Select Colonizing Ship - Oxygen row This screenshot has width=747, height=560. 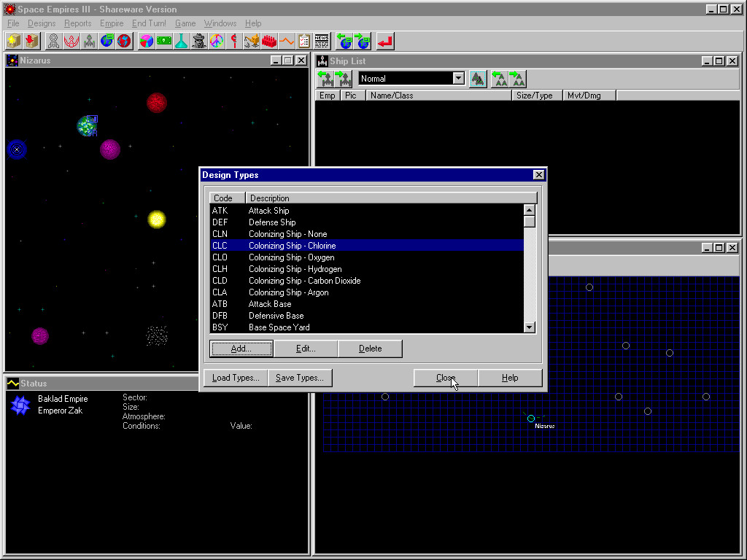click(x=292, y=257)
